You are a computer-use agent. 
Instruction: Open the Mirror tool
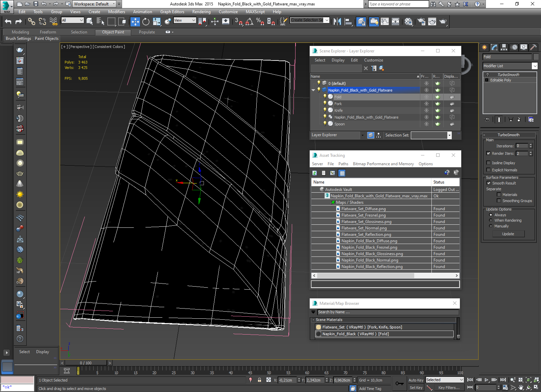[337, 22]
